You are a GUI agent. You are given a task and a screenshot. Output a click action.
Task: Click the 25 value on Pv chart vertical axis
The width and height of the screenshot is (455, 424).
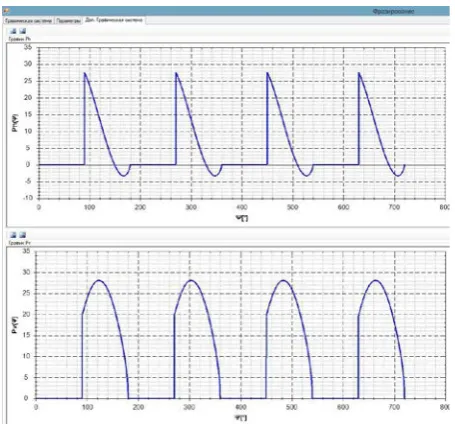[26, 293]
